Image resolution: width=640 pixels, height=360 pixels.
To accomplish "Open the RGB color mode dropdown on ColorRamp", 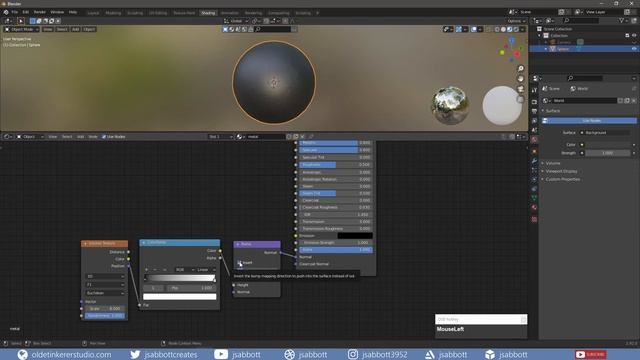I will (184, 270).
